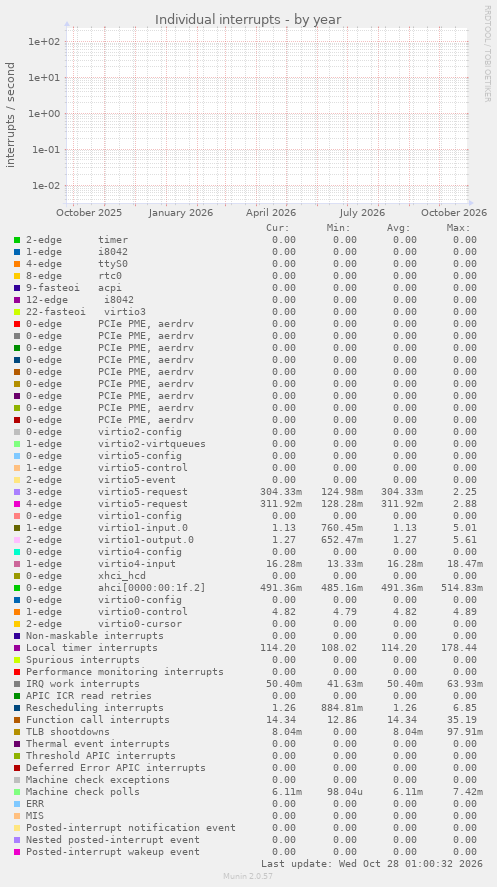Click the peach swatch next to MIS
The height and width of the screenshot is (887, 497).
(17, 816)
